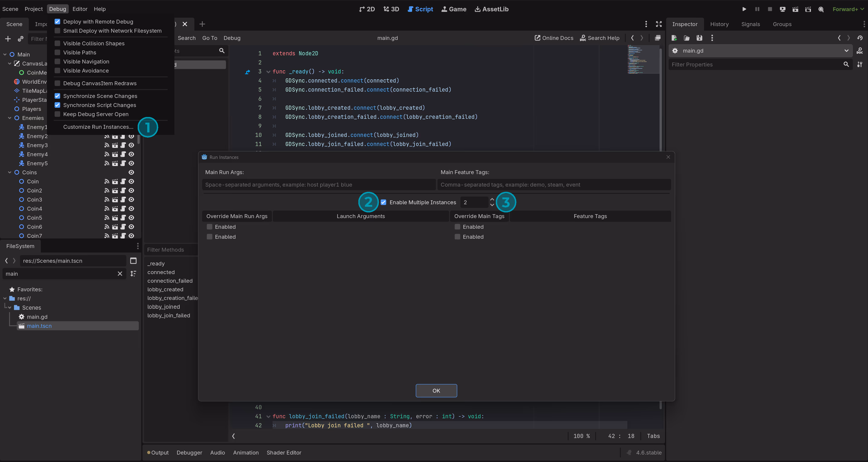Click the Main Run Args input field
Screen dimensions: 868x462
tap(318, 185)
